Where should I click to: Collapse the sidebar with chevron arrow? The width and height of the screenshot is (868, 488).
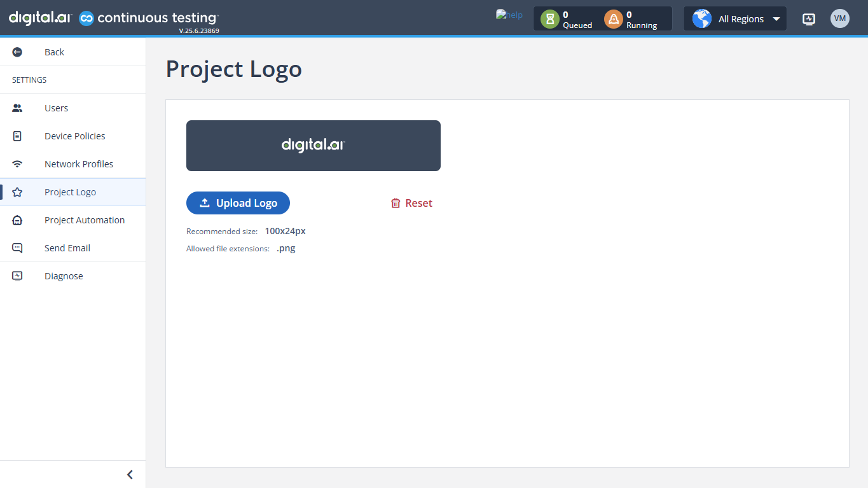click(130, 475)
